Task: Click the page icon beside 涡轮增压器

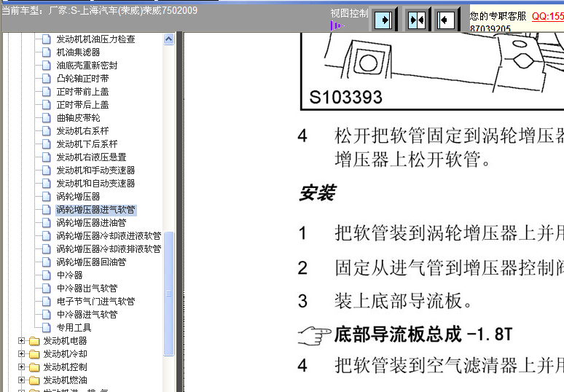Action: (x=47, y=197)
